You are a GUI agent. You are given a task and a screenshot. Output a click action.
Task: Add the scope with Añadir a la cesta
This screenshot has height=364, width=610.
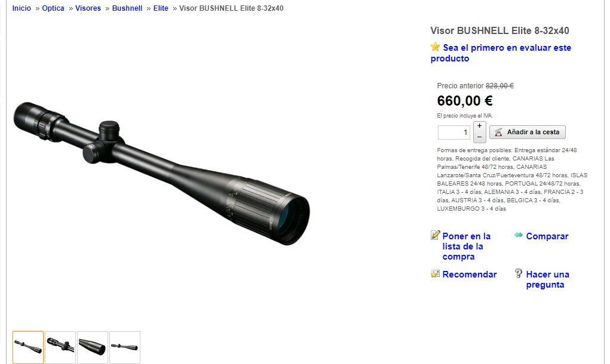tap(527, 132)
